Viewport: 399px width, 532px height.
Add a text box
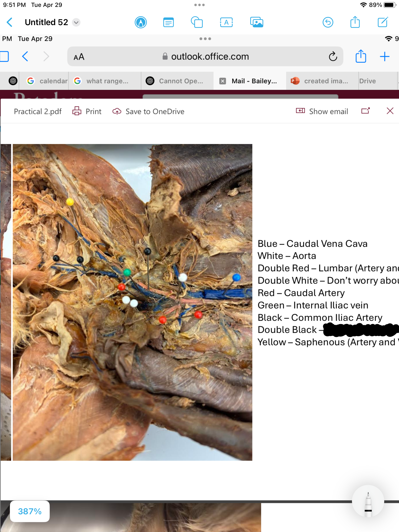click(x=226, y=22)
